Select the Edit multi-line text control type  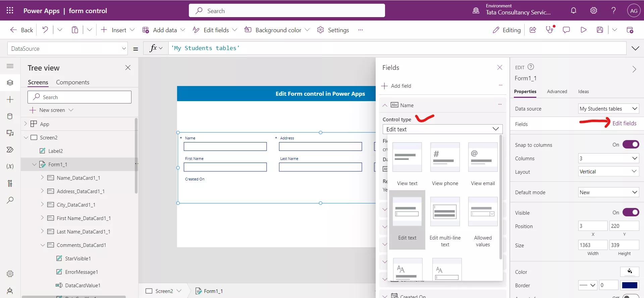(x=445, y=222)
